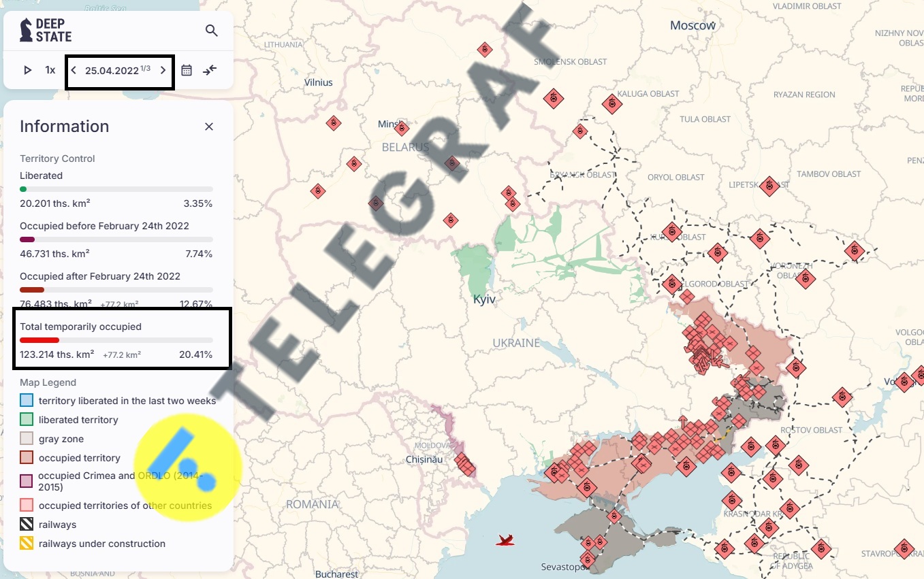This screenshot has width=924, height=579.
Task: Click the compare maps arrows icon
Action: point(210,70)
